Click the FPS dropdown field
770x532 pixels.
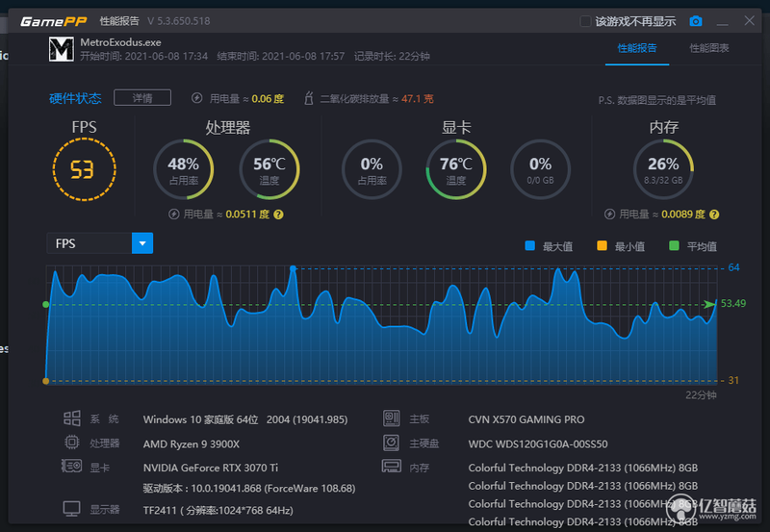click(100, 243)
